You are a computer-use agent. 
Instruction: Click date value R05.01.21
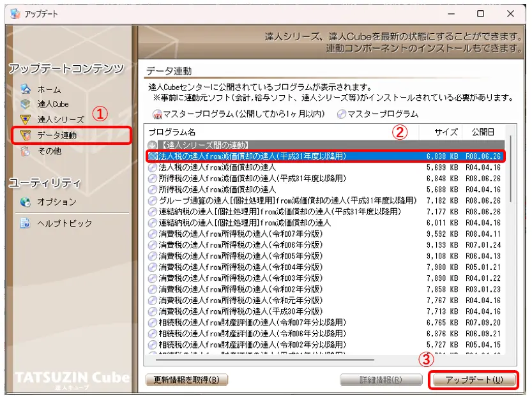coord(483,267)
